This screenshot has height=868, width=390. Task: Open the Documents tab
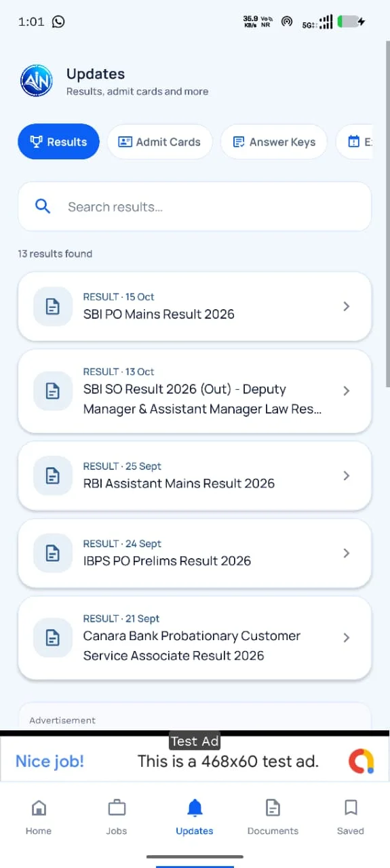[273, 816]
